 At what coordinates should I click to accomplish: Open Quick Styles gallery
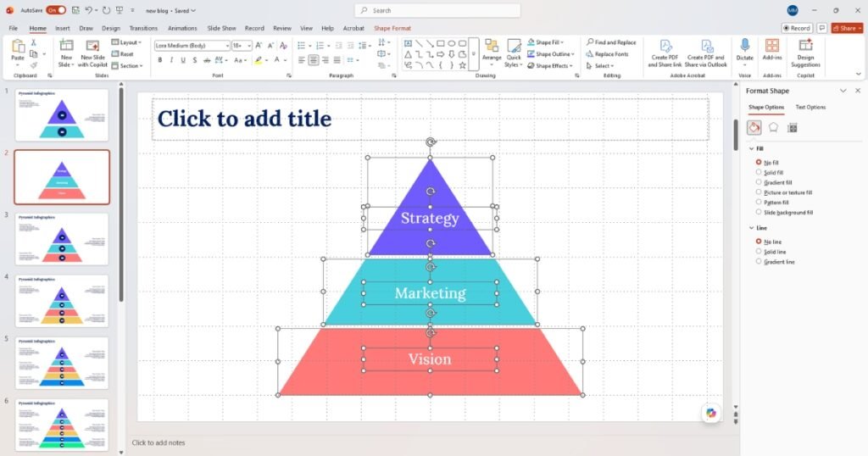[514, 53]
